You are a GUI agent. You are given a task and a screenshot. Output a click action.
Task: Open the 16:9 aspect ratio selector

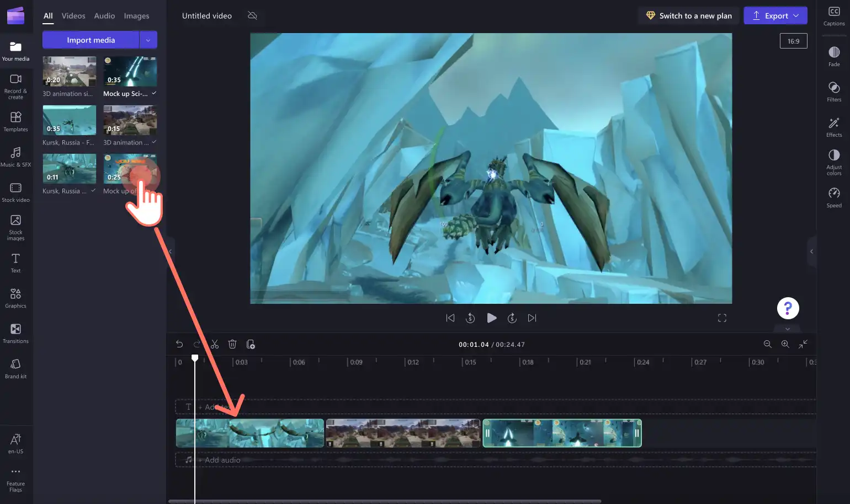click(793, 41)
